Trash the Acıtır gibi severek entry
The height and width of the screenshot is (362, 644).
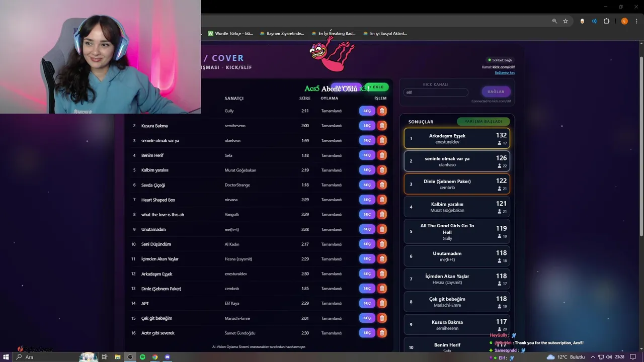click(382, 333)
